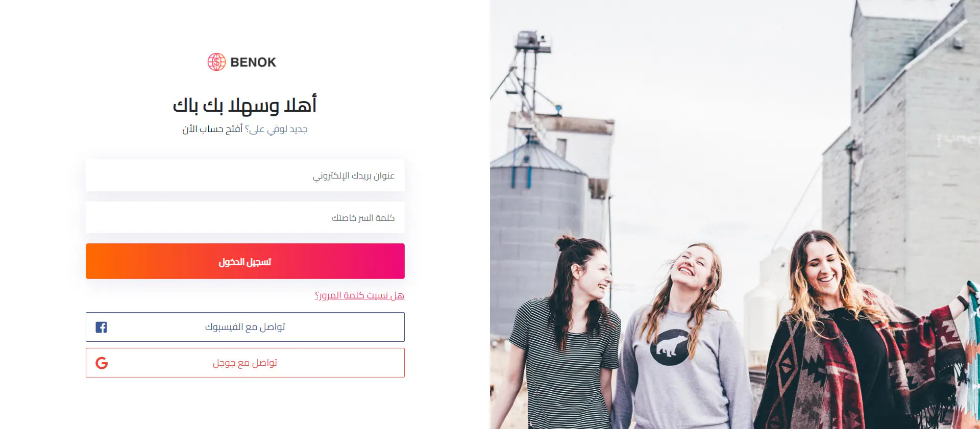Click the BENOK wordmark text

253,62
